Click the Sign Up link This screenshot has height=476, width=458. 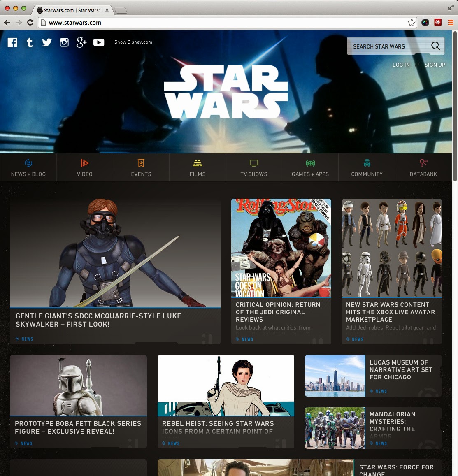pos(435,65)
